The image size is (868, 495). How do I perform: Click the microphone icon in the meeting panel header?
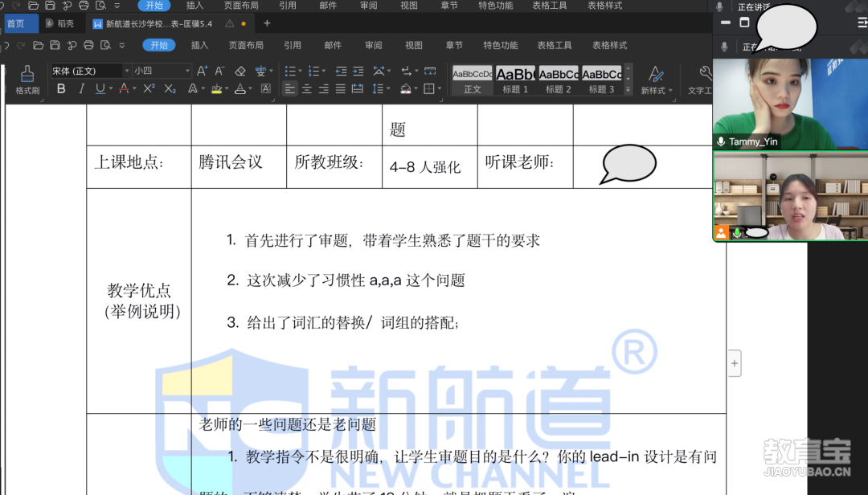coord(724,47)
